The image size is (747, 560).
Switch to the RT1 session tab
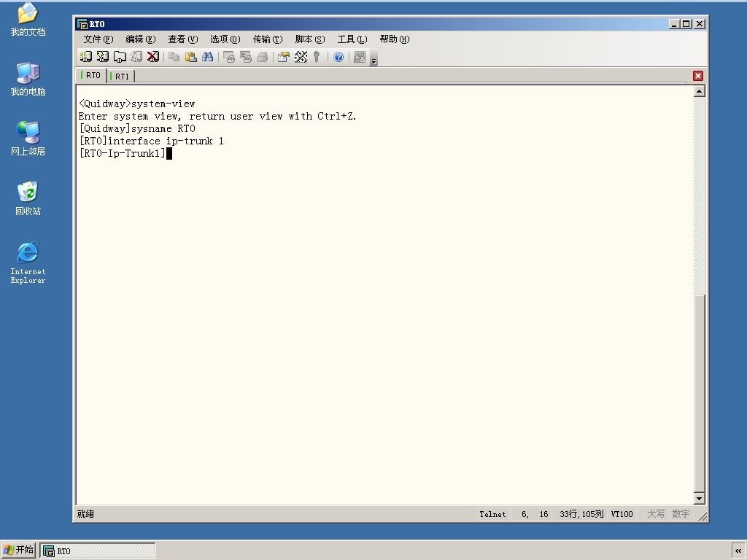121,76
